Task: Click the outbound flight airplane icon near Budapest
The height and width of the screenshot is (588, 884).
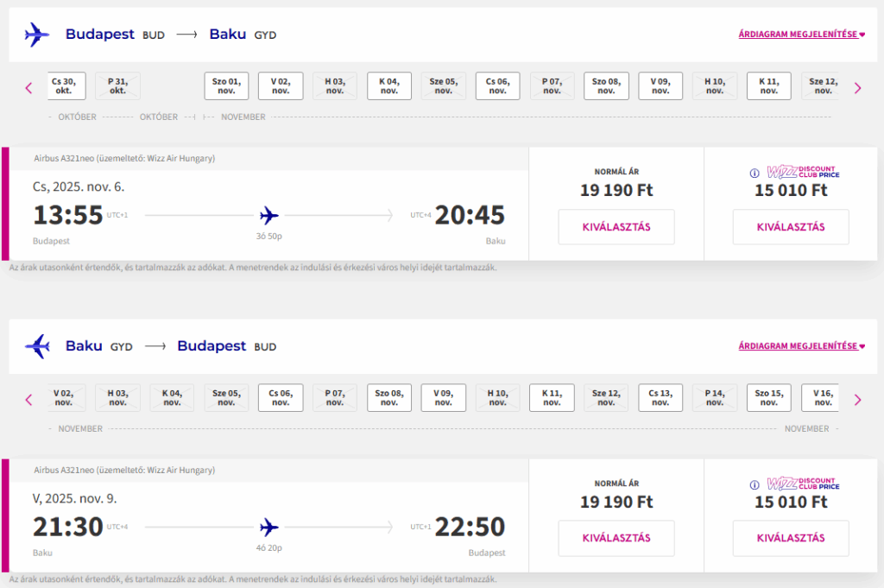Action: 37,35
